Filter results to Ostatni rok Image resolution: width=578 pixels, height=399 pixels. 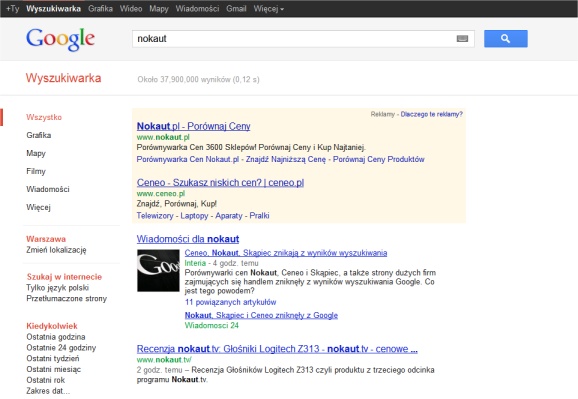(x=45, y=380)
